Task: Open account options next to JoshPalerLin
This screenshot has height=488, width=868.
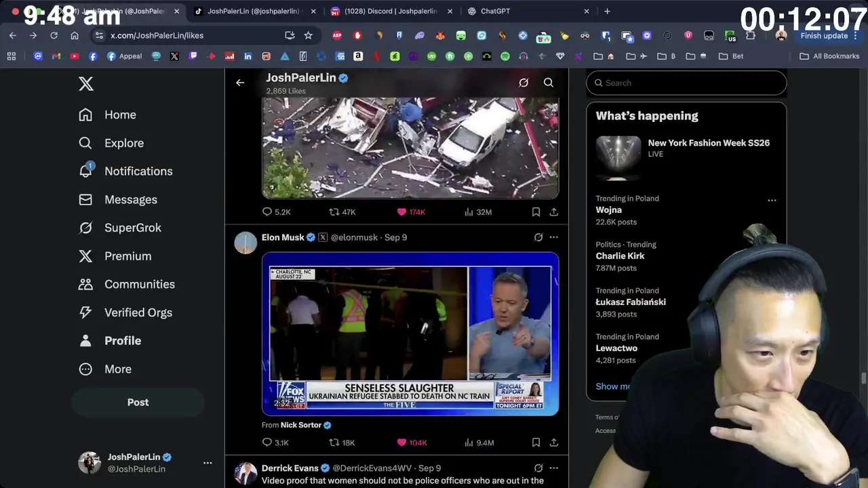Action: click(x=208, y=463)
